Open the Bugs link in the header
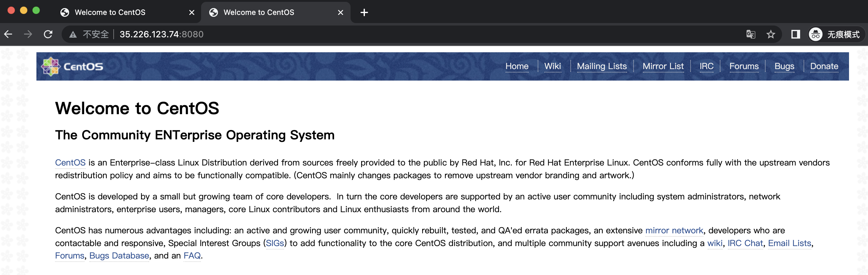 click(x=784, y=66)
